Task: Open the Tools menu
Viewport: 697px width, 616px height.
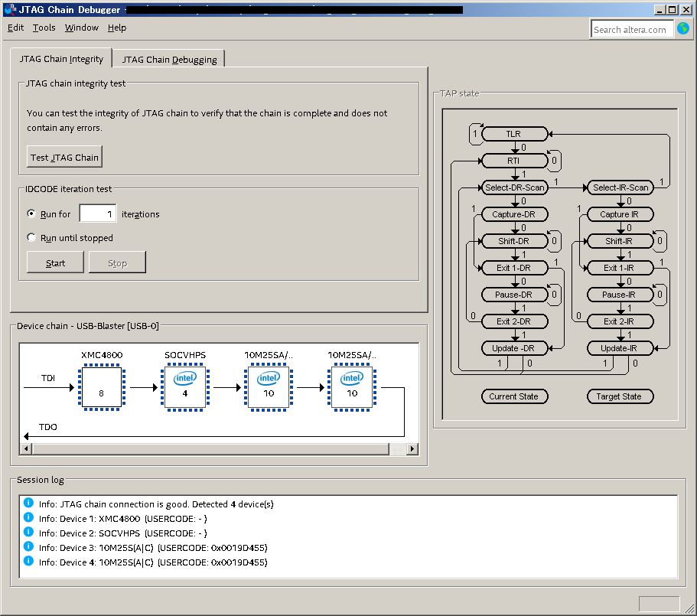Action: (44, 28)
